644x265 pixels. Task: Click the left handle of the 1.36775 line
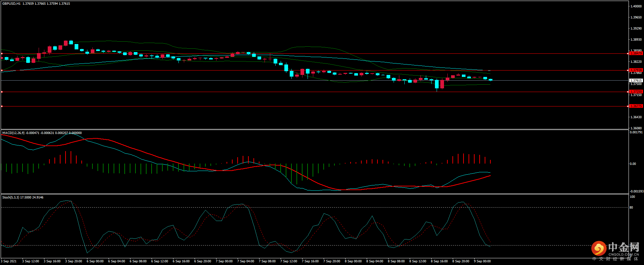coord(2,106)
